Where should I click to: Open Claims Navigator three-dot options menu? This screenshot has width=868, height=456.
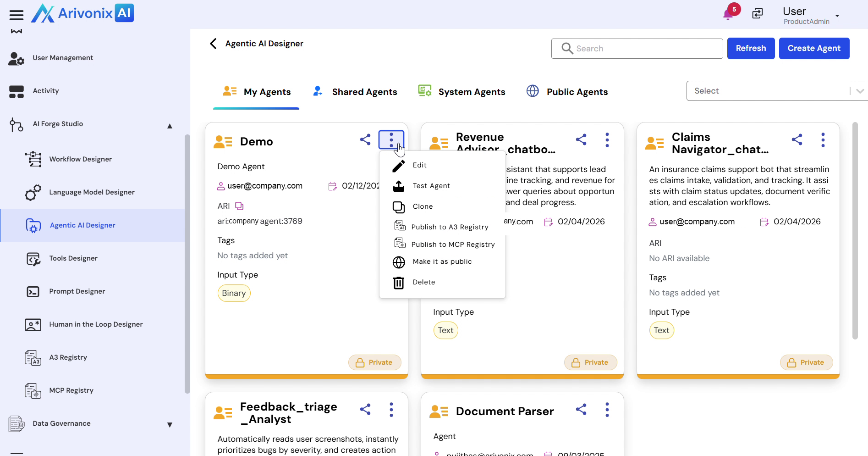point(823,140)
